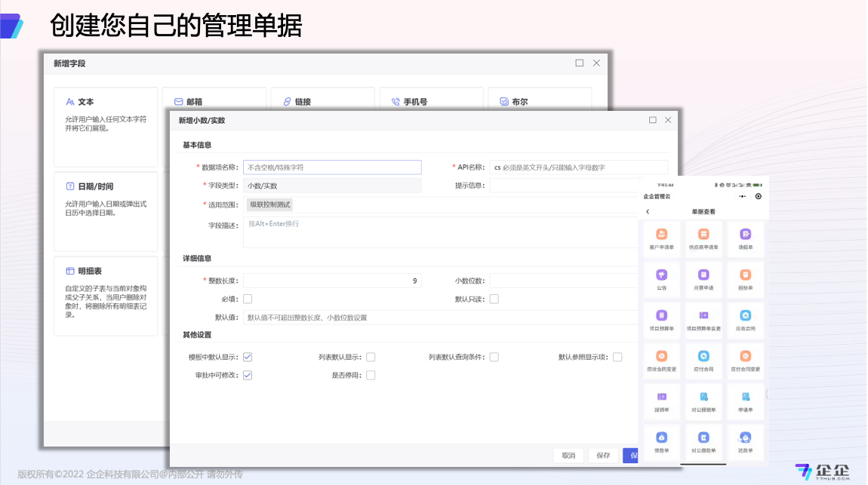Open the 请假单 icon
Image resolution: width=868 pixels, height=485 pixels.
(x=745, y=235)
